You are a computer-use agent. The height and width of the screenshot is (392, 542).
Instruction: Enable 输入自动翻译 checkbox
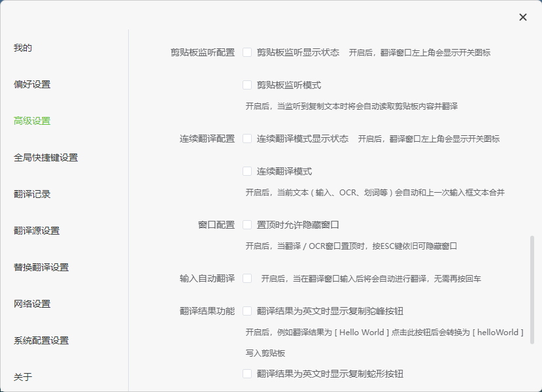(x=247, y=278)
